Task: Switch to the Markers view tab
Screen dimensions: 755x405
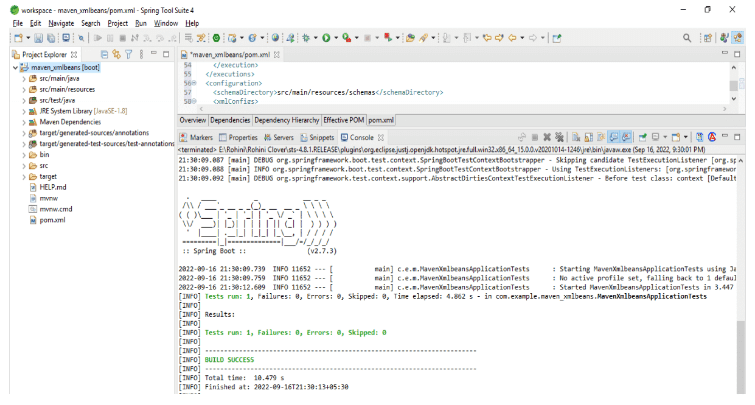Action: click(196, 137)
